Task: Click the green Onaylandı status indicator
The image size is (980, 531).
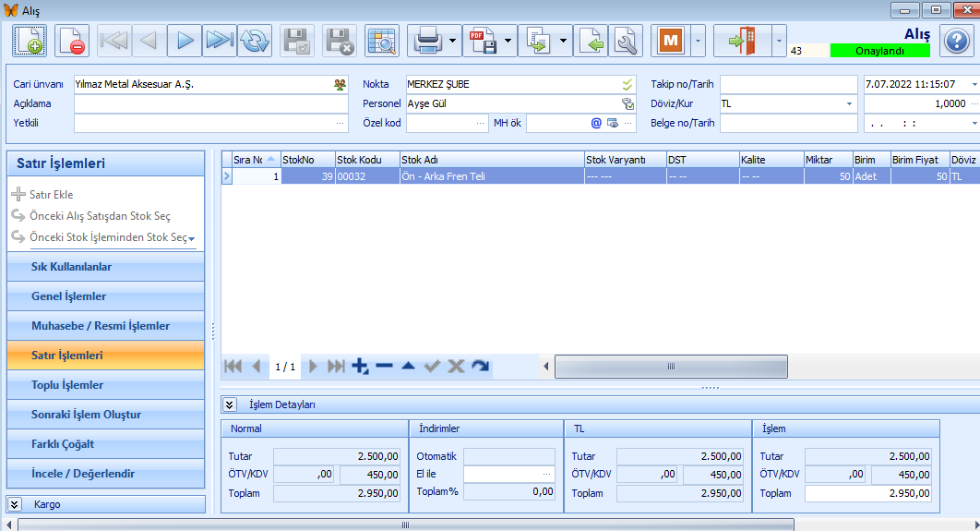Action: [x=880, y=51]
